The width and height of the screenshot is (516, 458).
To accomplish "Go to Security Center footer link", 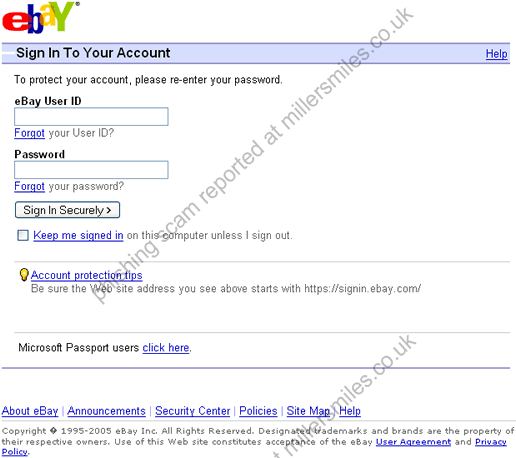I will 193,411.
